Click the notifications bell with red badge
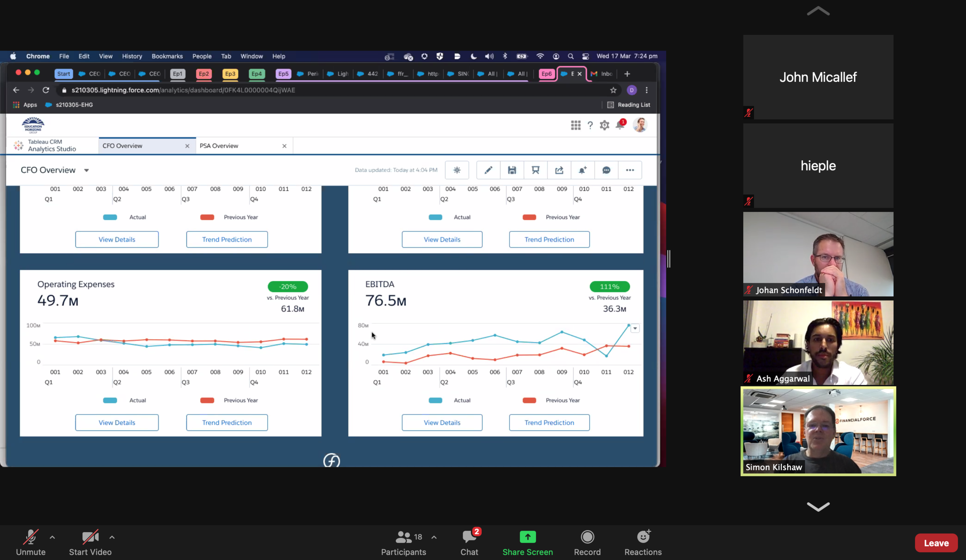Viewport: 966px width, 560px height. pyautogui.click(x=620, y=125)
